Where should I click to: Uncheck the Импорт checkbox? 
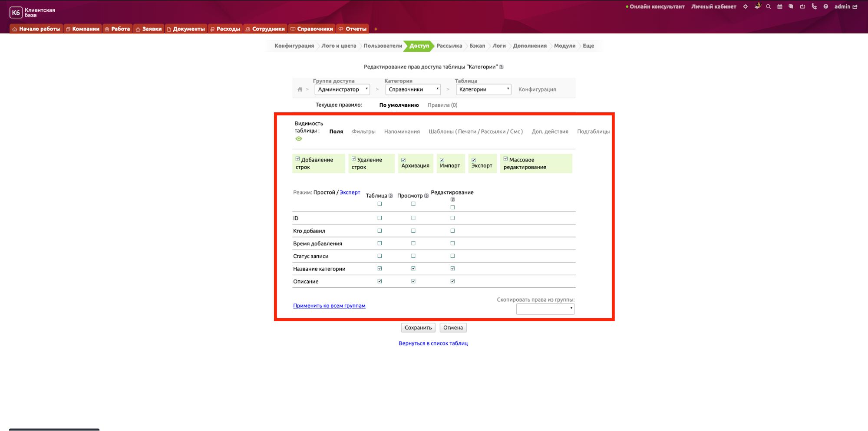[x=442, y=160]
